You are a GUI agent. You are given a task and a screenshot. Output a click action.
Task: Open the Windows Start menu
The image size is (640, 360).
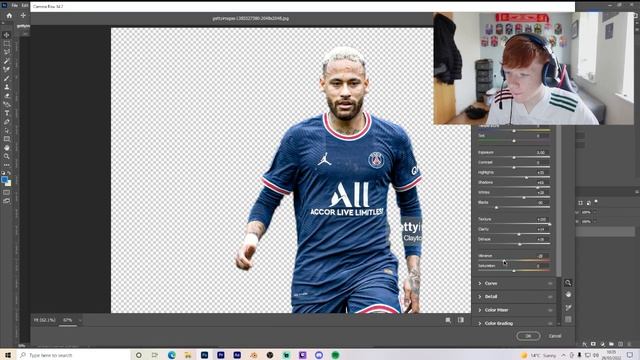(x=8, y=355)
